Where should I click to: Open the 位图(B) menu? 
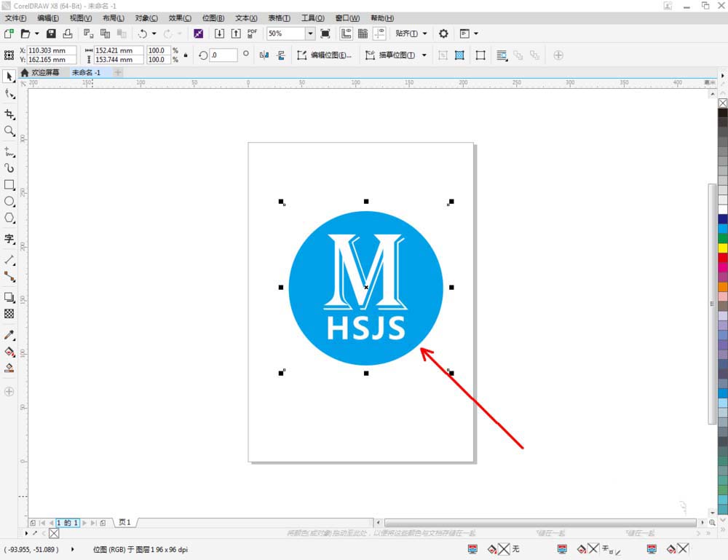[x=213, y=17]
